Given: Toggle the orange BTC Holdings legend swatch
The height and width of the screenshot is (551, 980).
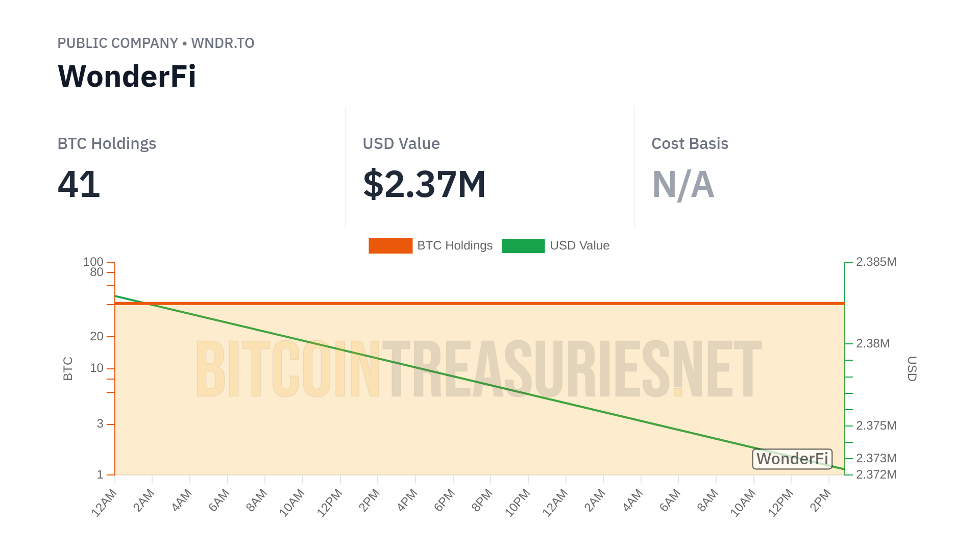Looking at the screenshot, I should point(390,245).
